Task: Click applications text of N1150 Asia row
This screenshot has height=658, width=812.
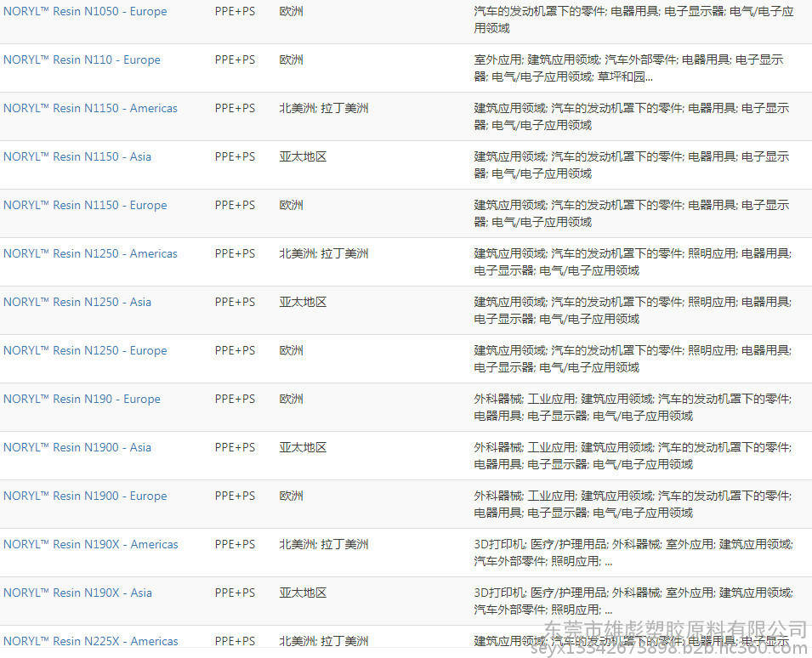Action: tap(631, 165)
